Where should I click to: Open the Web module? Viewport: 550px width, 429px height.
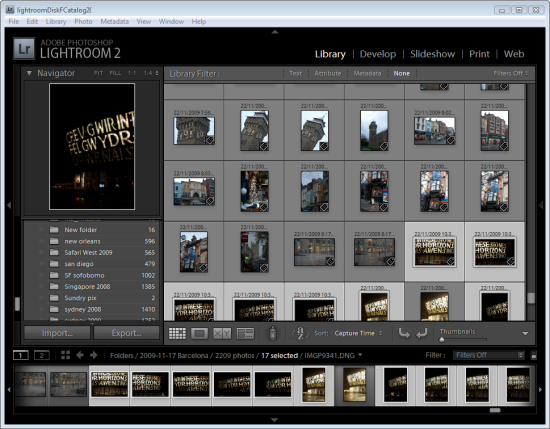514,54
